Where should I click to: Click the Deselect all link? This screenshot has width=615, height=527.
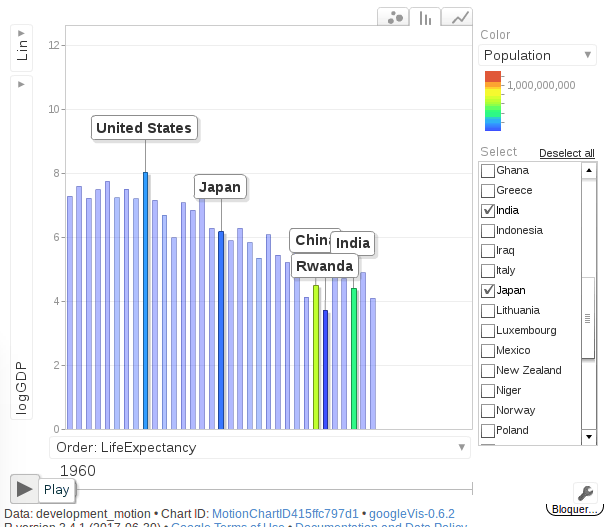coord(566,153)
